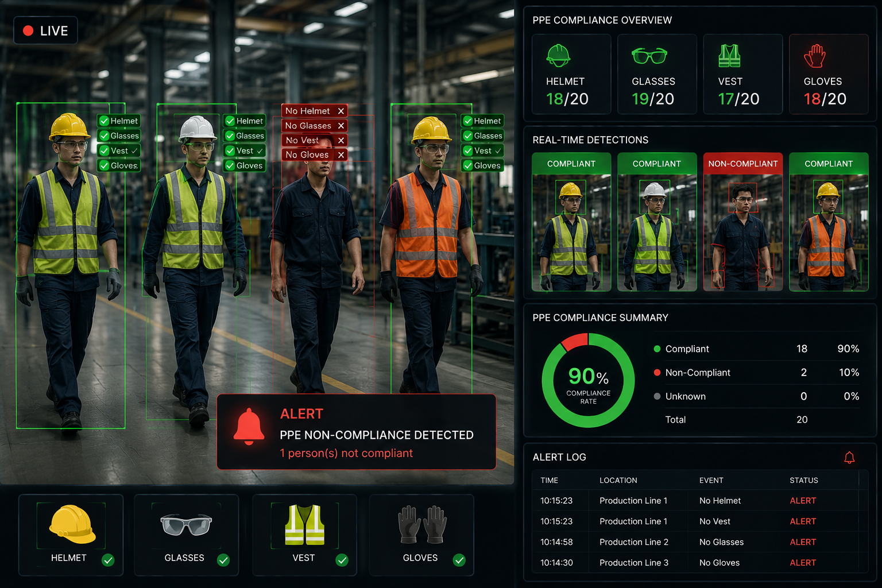
Task: Sort alert log by LOCATION column
Action: [618, 480]
